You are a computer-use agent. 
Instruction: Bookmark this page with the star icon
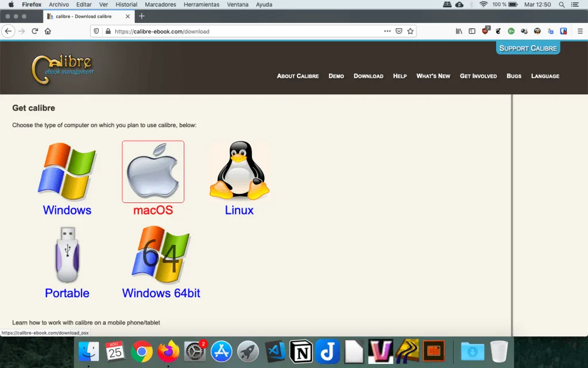[410, 31]
